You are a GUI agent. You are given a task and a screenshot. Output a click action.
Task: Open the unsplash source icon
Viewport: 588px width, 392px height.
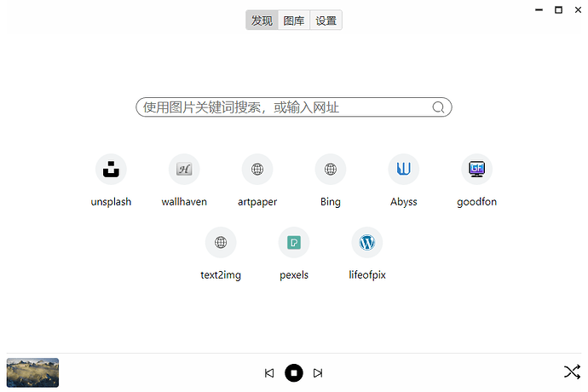(111, 170)
